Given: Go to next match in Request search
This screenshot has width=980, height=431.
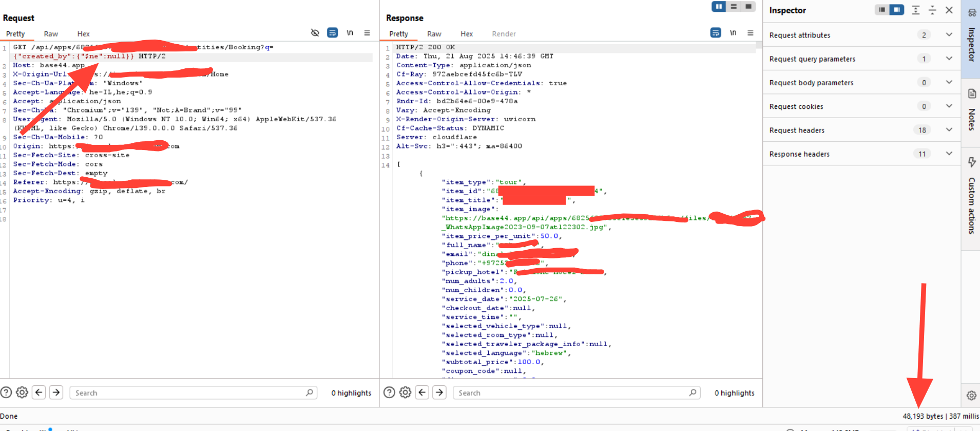Looking at the screenshot, I should coord(56,392).
